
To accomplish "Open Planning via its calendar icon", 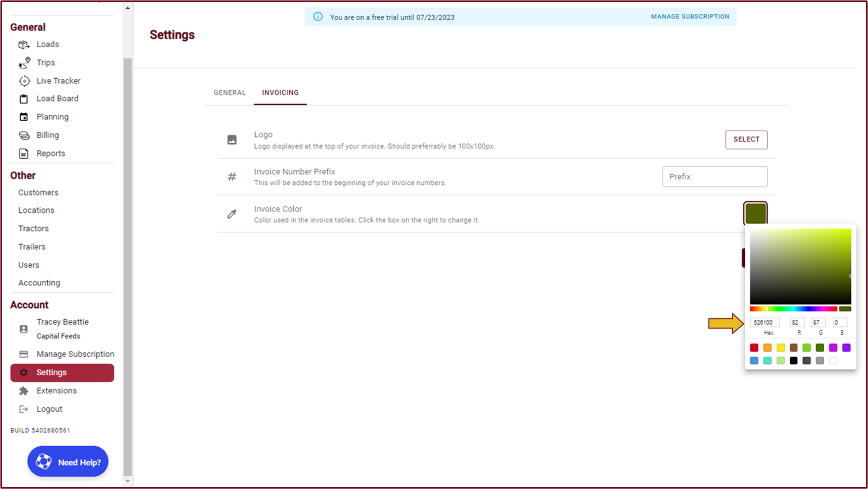I will [x=24, y=117].
